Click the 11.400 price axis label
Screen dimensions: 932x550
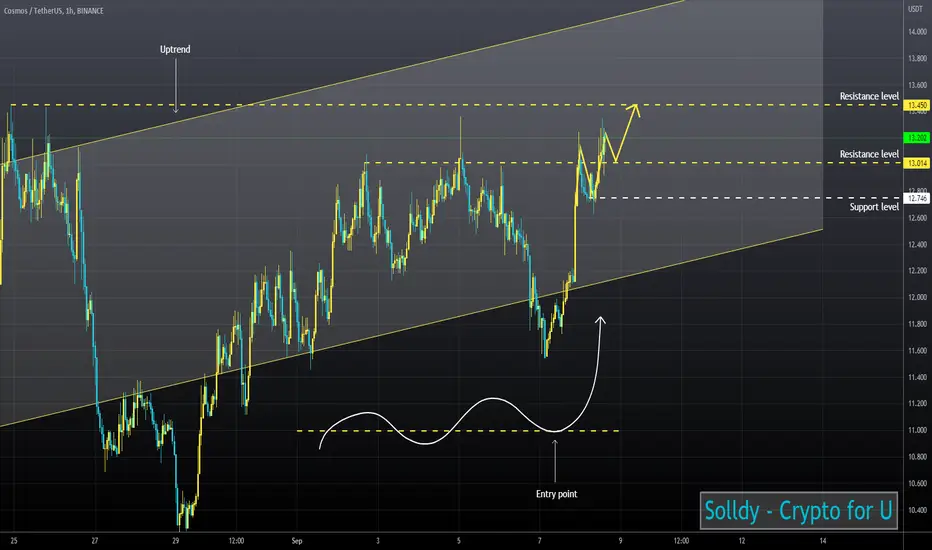pyautogui.click(x=917, y=377)
